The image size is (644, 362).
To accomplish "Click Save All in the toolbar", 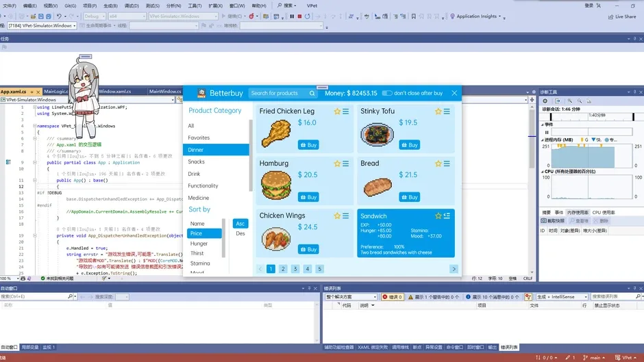I will point(49,16).
